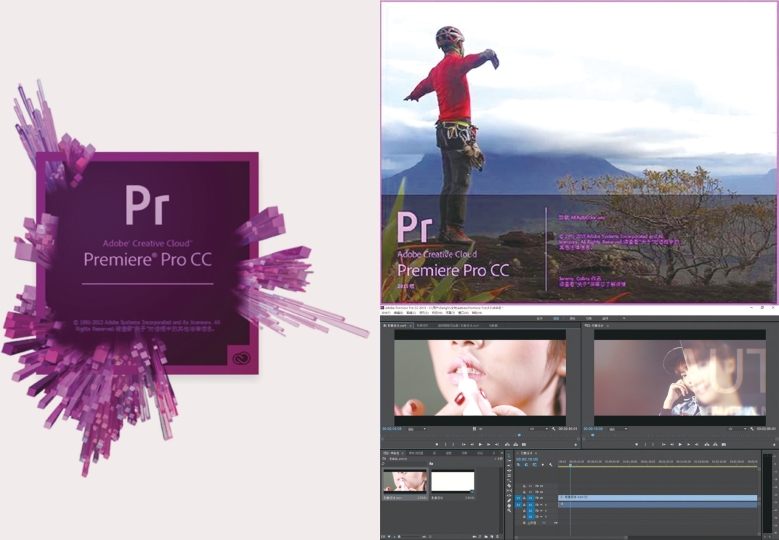Open workspace overflow chevron menu
Screen dimensions: 779x540
coord(624,318)
